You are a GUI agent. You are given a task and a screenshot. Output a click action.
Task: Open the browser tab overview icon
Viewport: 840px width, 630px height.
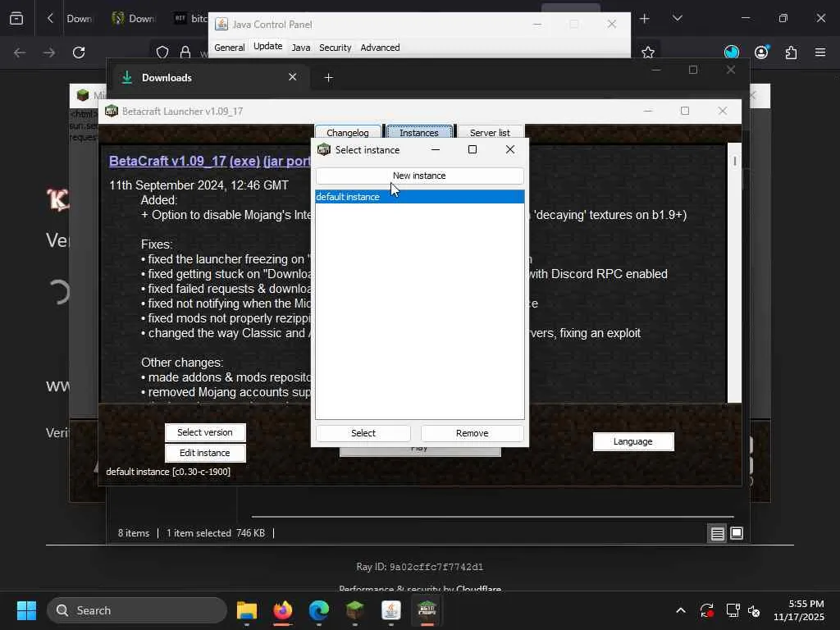tap(16, 19)
